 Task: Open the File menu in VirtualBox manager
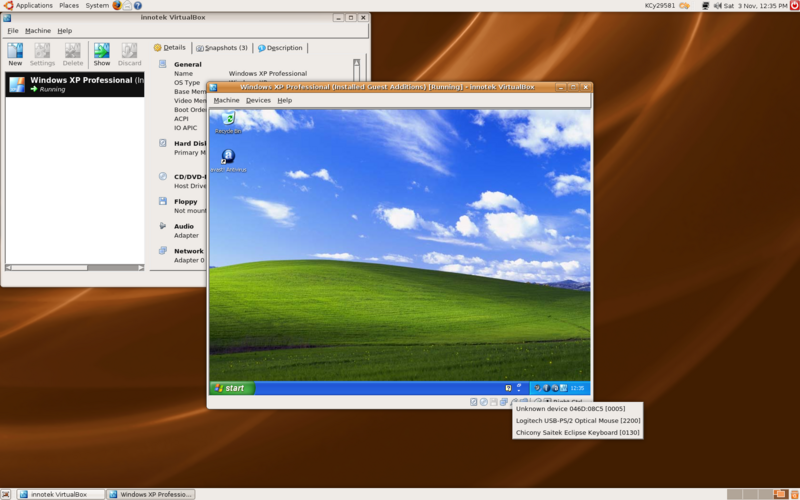click(x=13, y=31)
